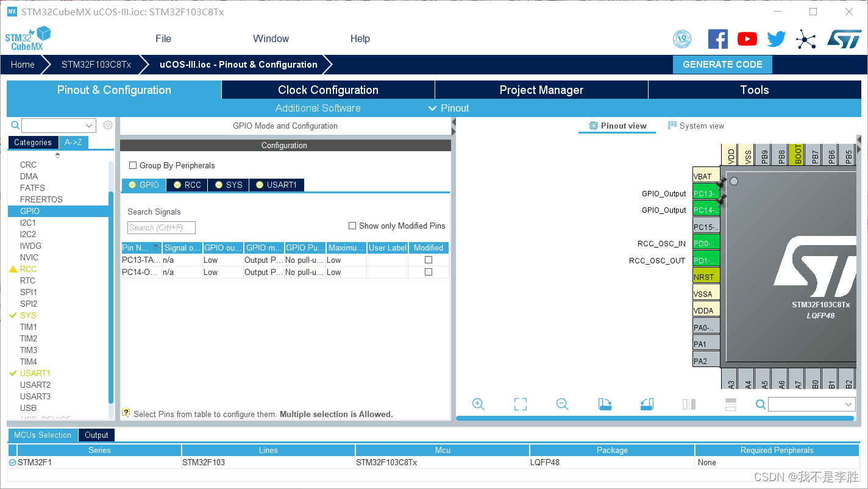Click the question mark help icon

tap(126, 413)
